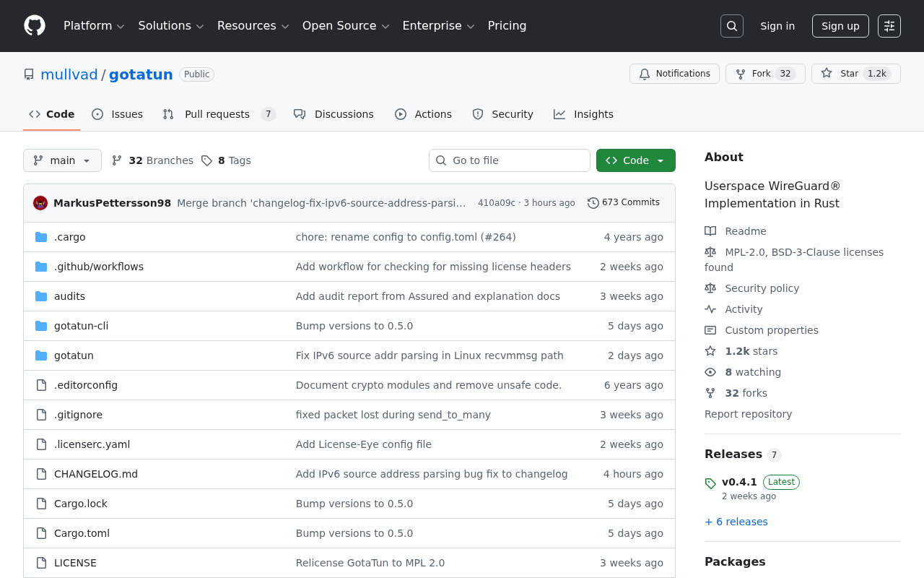Click the notifications bell icon

644,74
